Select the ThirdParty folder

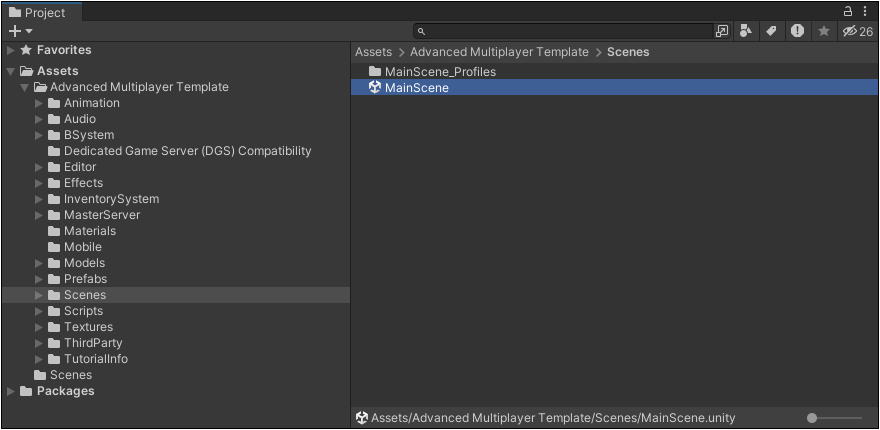coord(176,343)
